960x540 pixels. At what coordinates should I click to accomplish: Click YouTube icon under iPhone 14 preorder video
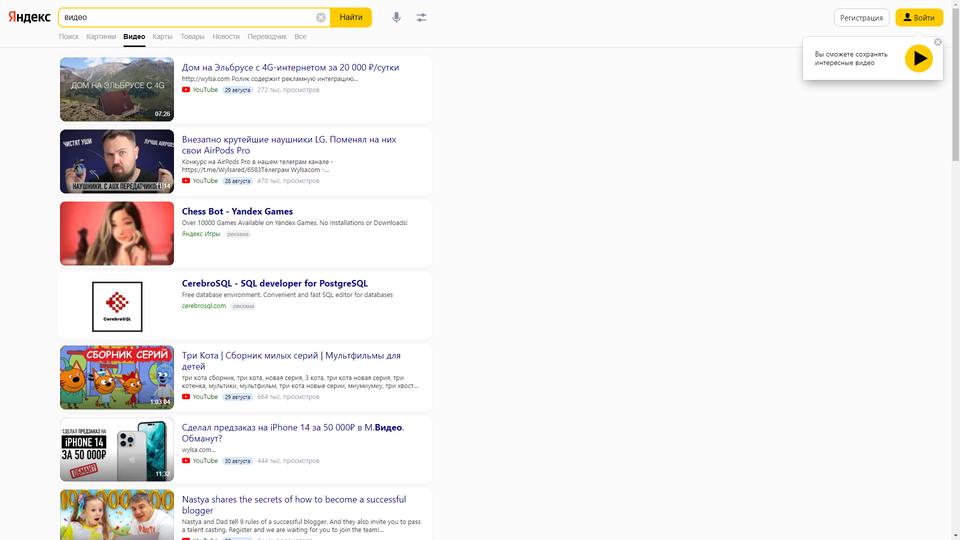(186, 461)
